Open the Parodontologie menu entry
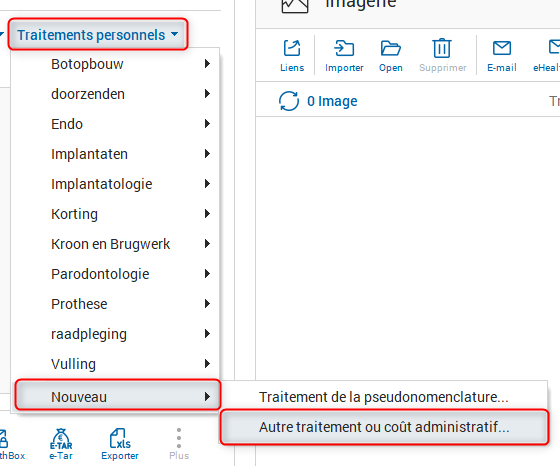Image resolution: width=560 pixels, height=466 pixels. [116, 274]
